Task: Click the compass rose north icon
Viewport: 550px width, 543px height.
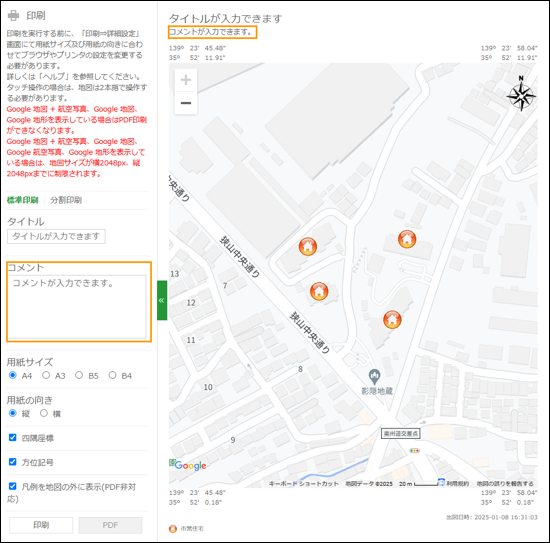Action: [521, 94]
